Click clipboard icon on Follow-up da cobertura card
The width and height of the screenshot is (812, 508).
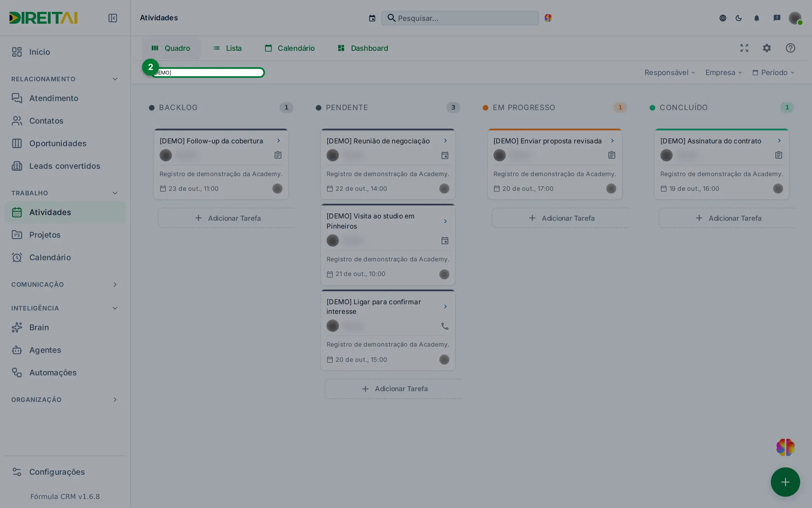(x=278, y=155)
